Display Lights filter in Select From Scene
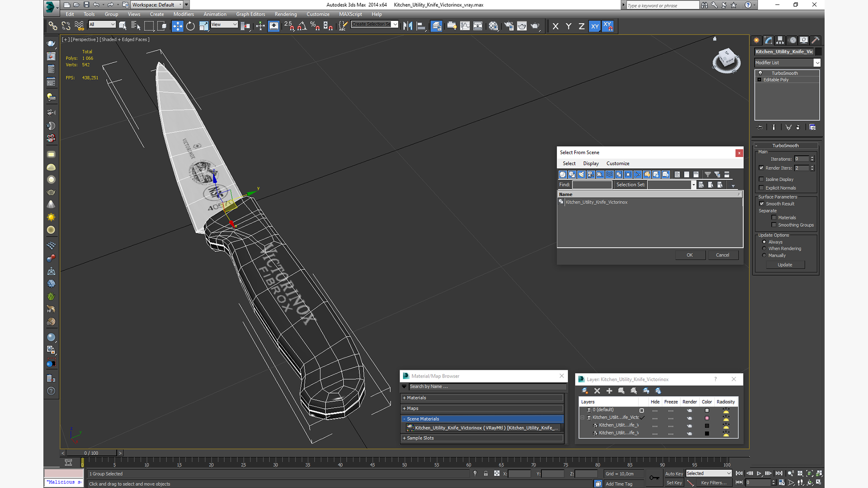Screen dimensions: 868x488 (x=581, y=174)
